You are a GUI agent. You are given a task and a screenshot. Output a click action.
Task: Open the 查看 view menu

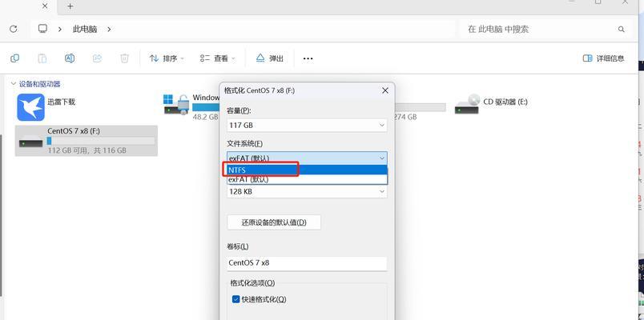(x=218, y=58)
